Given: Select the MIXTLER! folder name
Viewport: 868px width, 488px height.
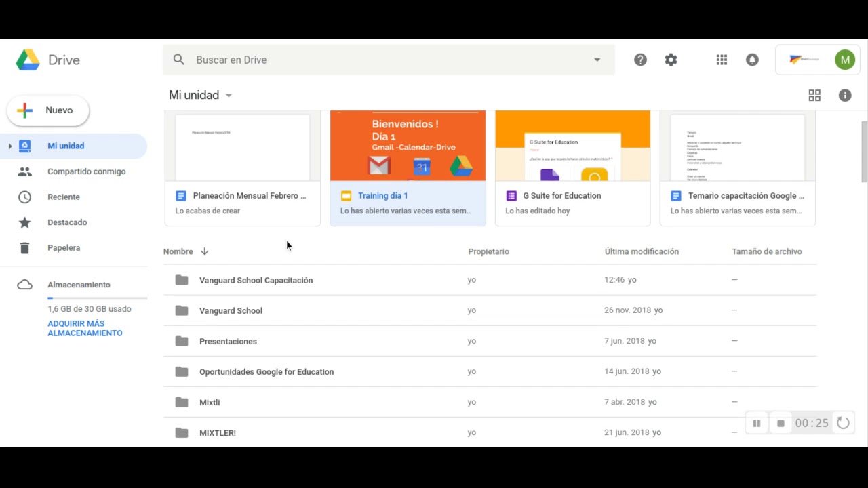Looking at the screenshot, I should [x=218, y=432].
